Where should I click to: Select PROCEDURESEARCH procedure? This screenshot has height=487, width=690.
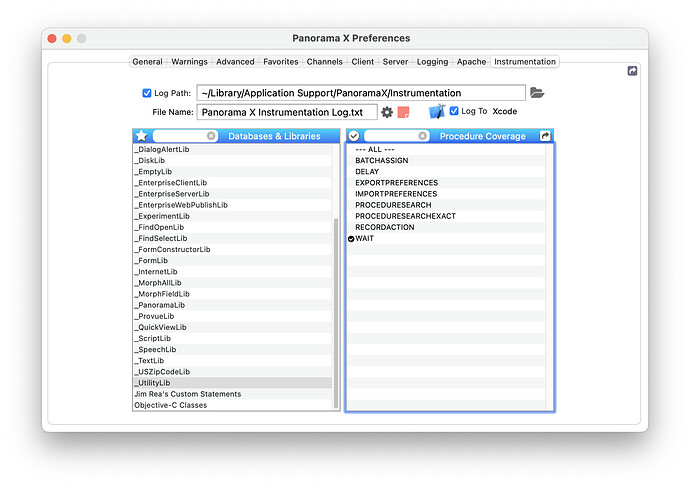click(446, 205)
